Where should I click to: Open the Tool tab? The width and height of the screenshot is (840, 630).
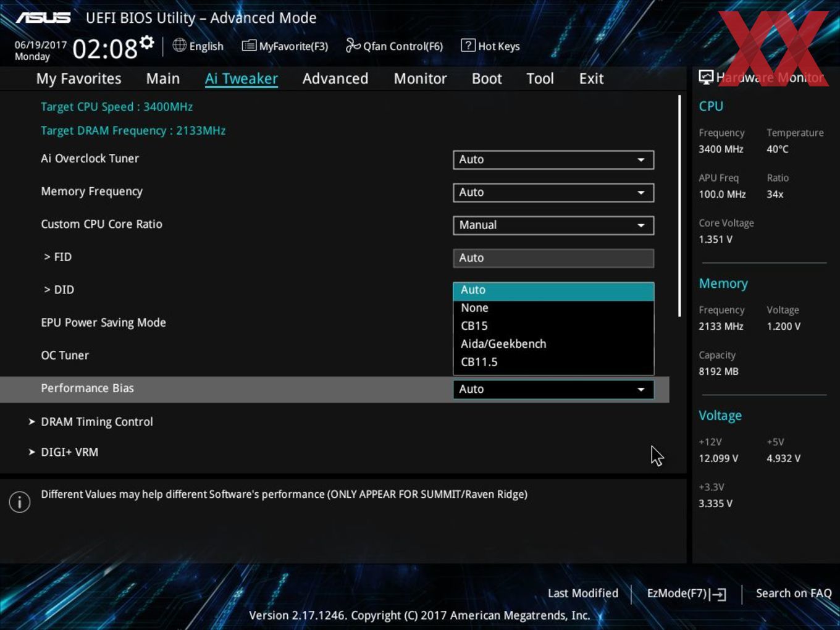[x=540, y=78]
